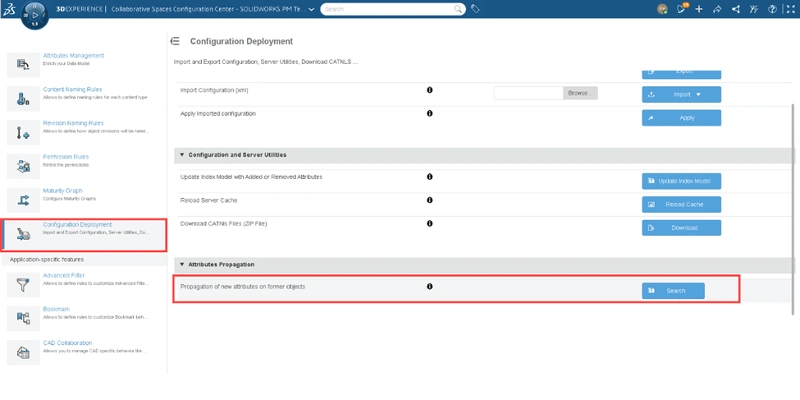Open Bookmark link in sidebar

[x=57, y=309]
